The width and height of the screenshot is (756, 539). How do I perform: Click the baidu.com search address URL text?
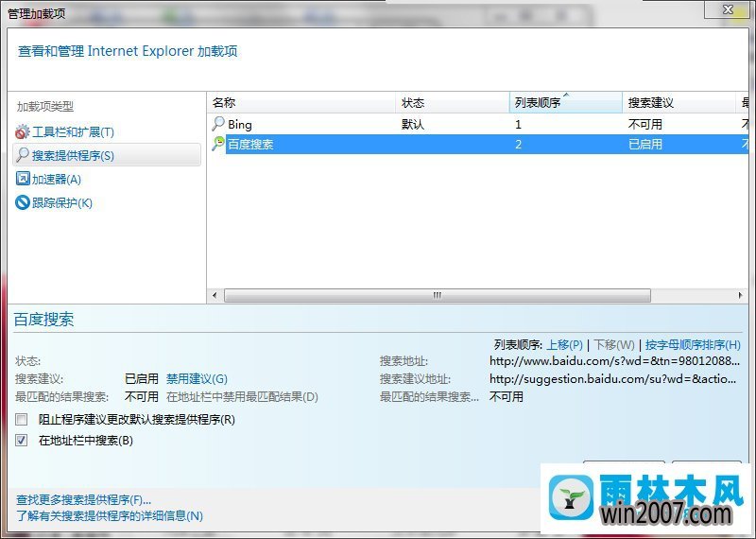614,361
